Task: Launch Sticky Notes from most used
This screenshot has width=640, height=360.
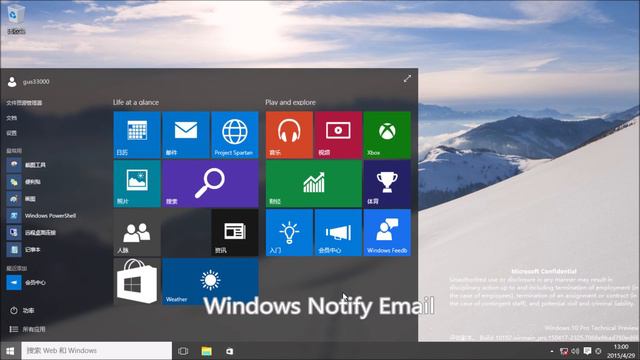Action: [24, 182]
